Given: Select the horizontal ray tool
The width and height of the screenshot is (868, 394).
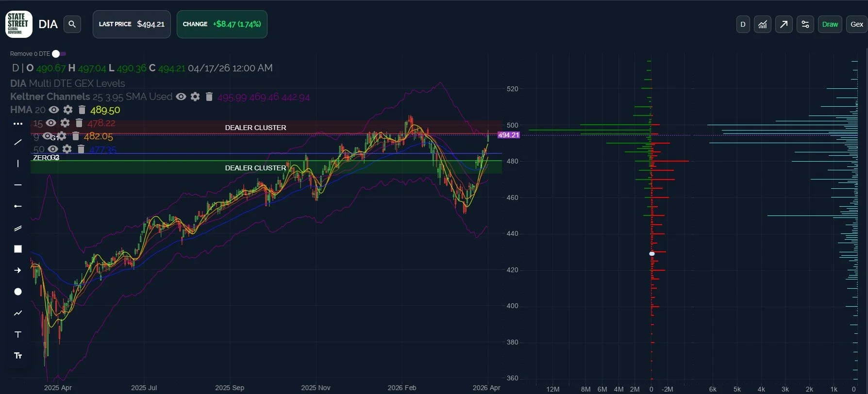Looking at the screenshot, I should 18,206.
